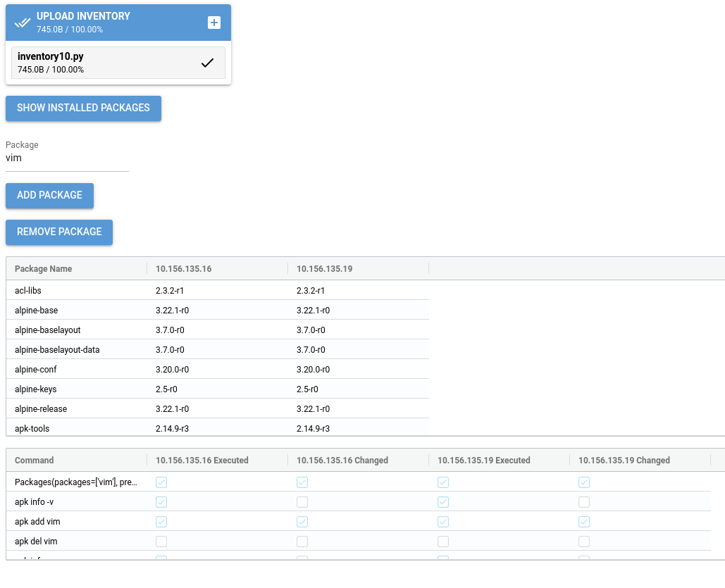The height and width of the screenshot is (588, 725).
Task: Click the 10.156.135.19 column header in package table
Action: pos(325,269)
